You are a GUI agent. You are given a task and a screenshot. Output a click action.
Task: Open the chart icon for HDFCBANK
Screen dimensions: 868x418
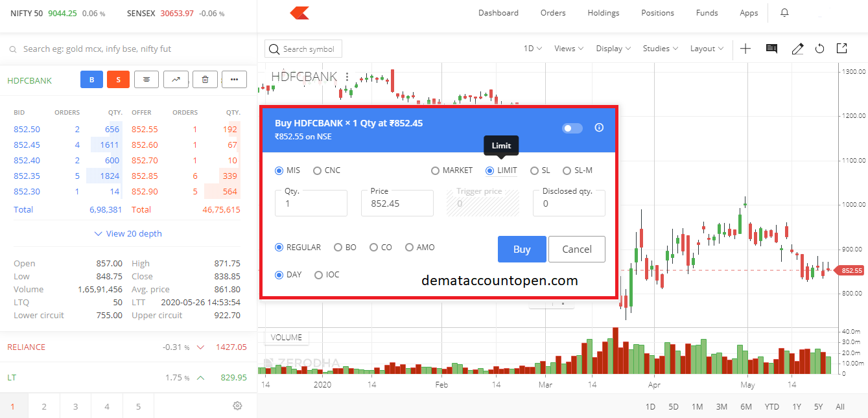(x=176, y=80)
